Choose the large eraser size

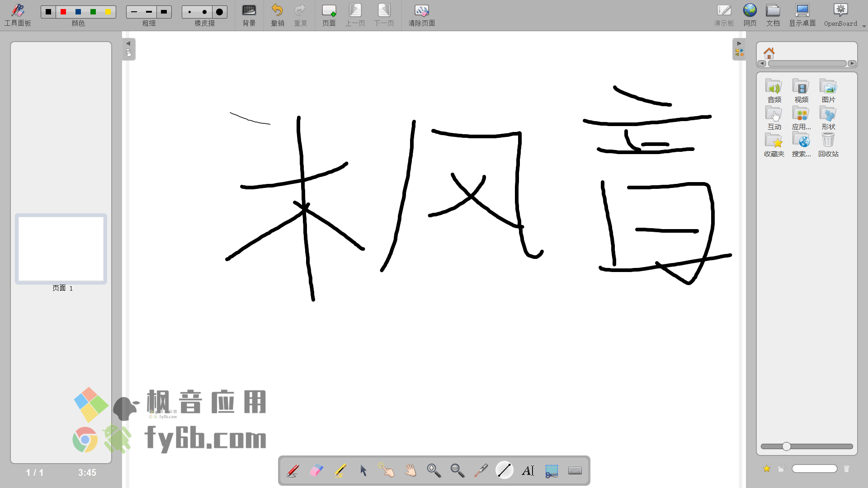219,12
